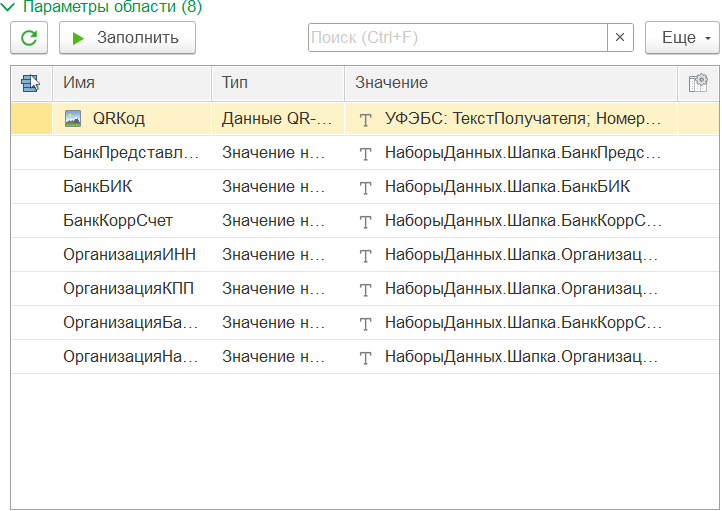The width and height of the screenshot is (722, 511).
Task: Click value НаборыДанных.Шапка.БанкПредс…
Action: pyautogui.click(x=523, y=153)
